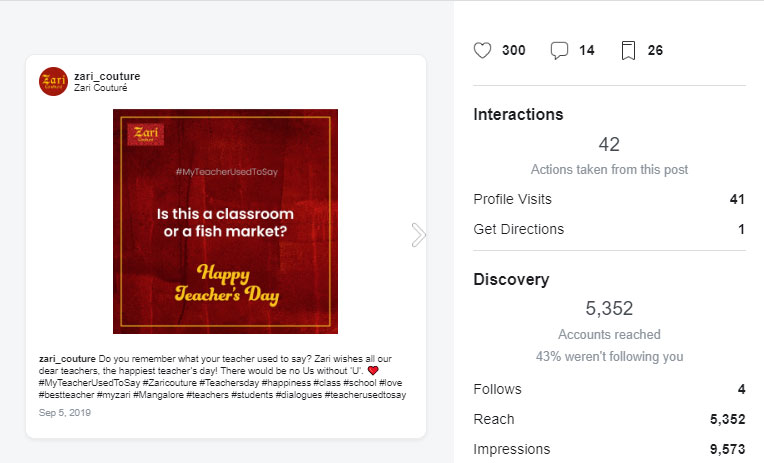Click the Profile Visits value 41
This screenshot has width=764, height=463.
click(737, 199)
